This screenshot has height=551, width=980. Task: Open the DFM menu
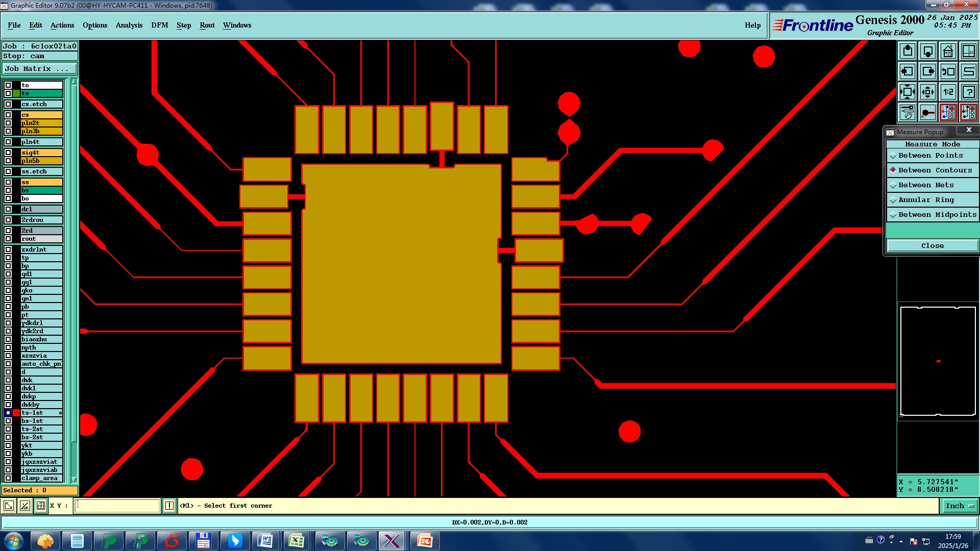[159, 25]
